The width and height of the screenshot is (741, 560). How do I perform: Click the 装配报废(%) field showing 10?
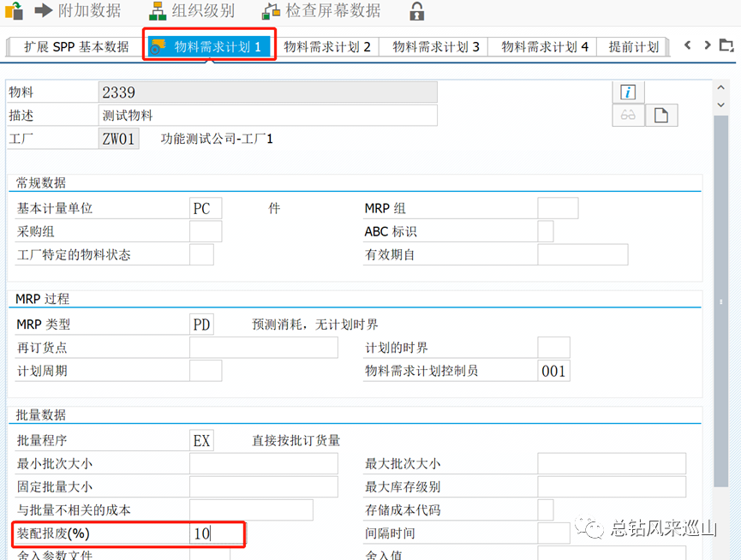click(216, 533)
